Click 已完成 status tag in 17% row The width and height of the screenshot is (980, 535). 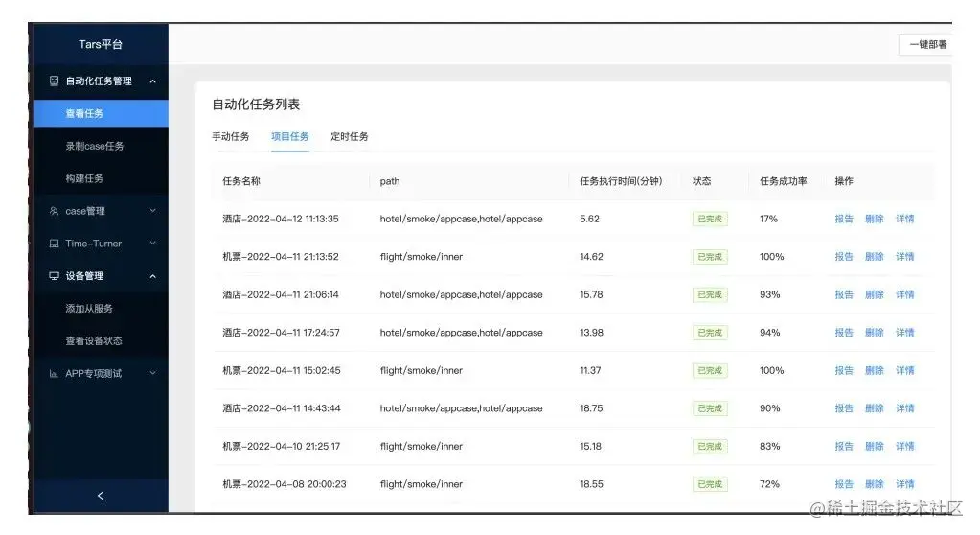point(710,219)
